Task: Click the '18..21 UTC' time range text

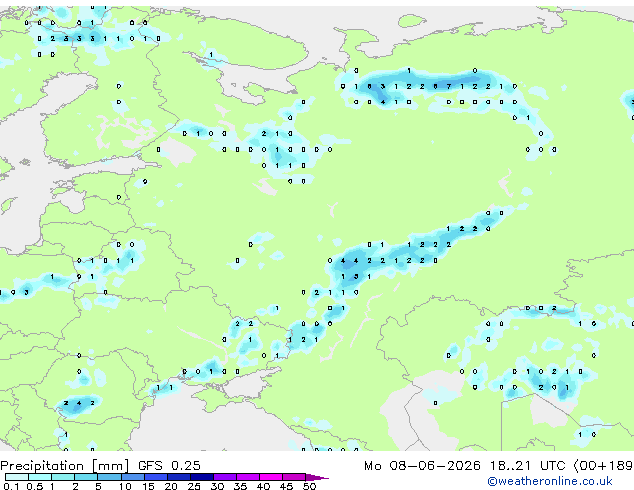Action: click(527, 466)
